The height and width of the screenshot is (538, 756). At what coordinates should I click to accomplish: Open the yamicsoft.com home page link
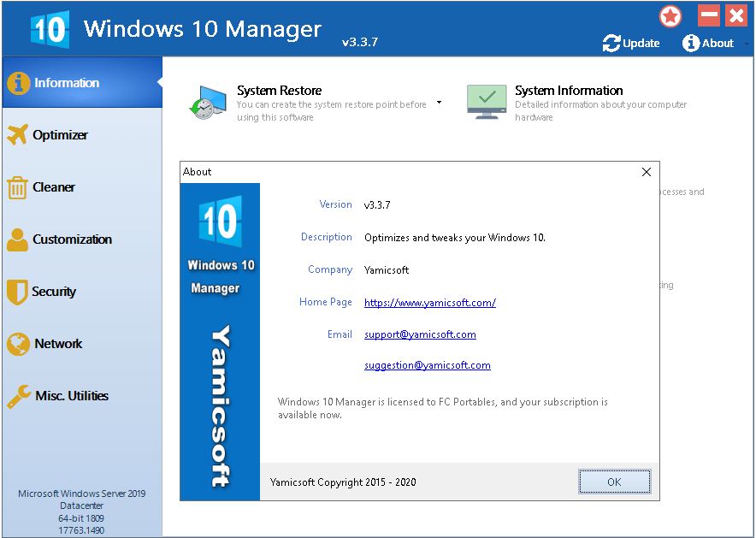[430, 303]
